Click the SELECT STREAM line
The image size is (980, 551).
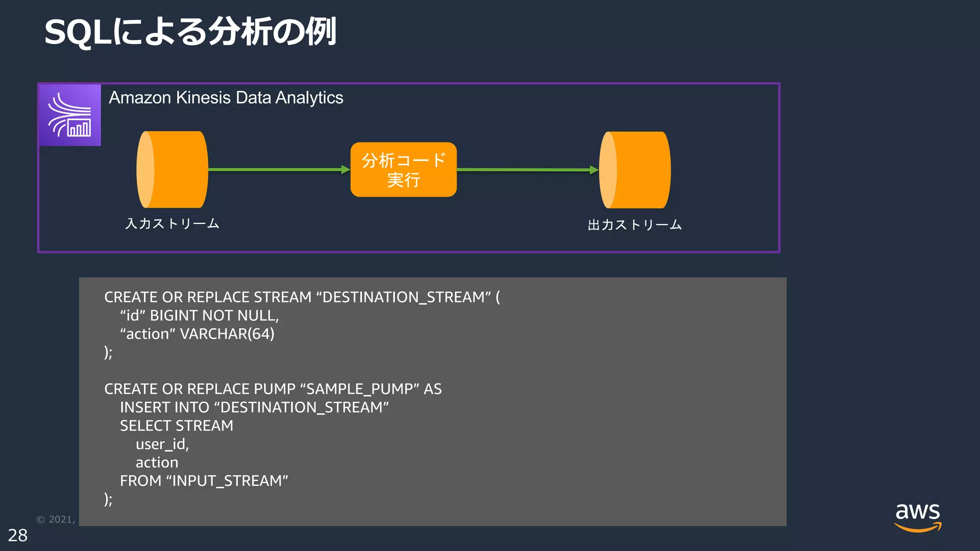[x=177, y=426]
